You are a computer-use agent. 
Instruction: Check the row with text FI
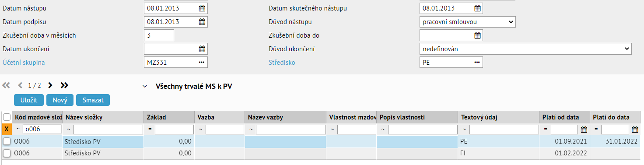click(x=7, y=153)
